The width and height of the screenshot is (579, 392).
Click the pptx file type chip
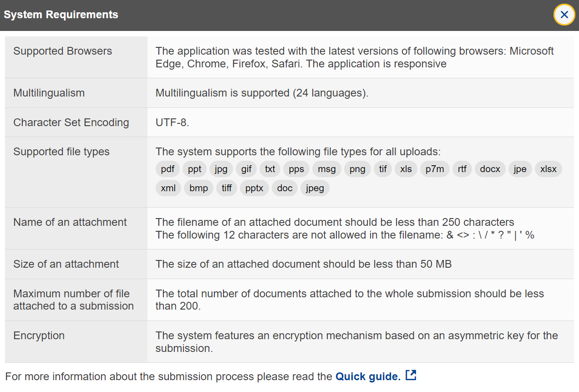[254, 188]
